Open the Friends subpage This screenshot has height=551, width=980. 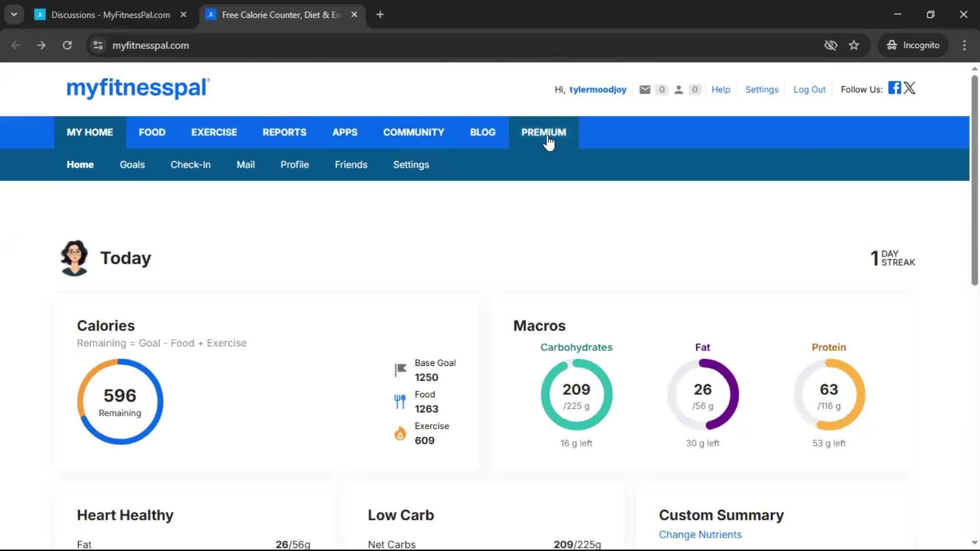(x=351, y=165)
